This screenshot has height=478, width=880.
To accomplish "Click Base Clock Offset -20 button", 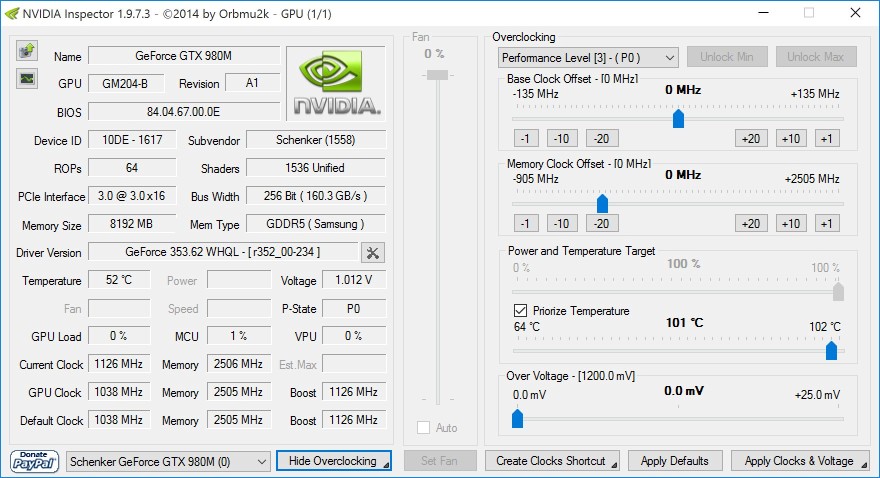I will (602, 139).
